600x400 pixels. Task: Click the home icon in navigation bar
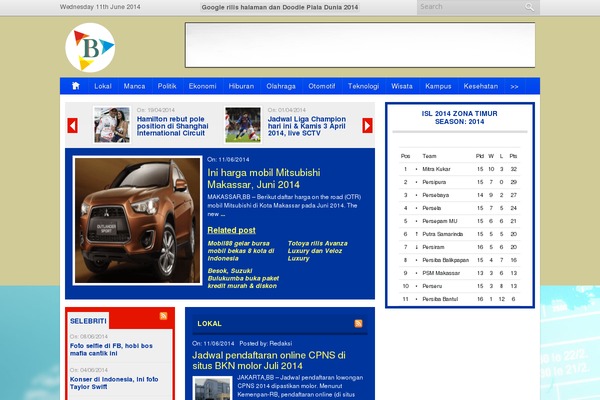(x=76, y=86)
